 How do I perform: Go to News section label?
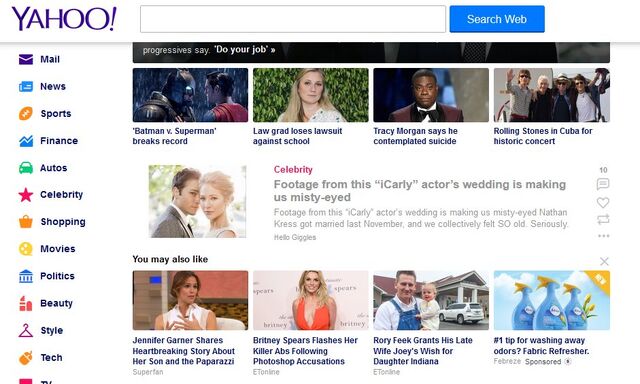(x=53, y=87)
